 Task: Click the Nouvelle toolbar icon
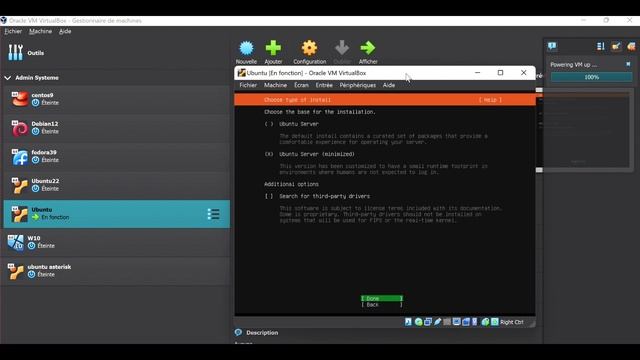[x=246, y=48]
